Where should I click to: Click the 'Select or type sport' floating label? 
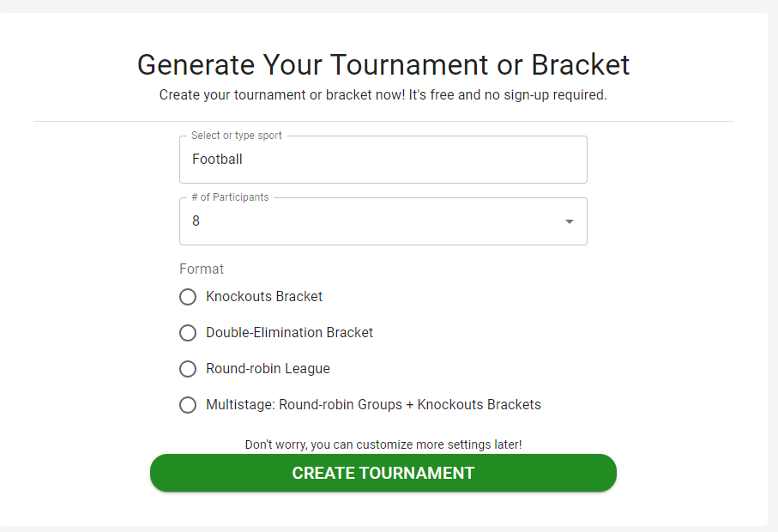point(237,136)
